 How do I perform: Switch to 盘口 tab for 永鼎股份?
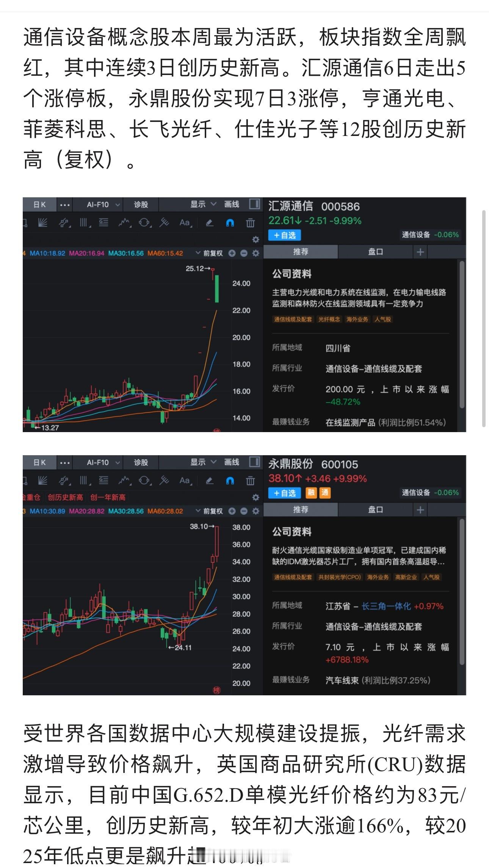point(375,510)
